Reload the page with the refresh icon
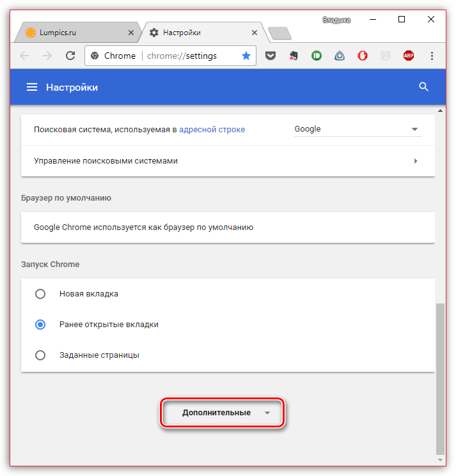The height and width of the screenshot is (476, 456). click(70, 56)
